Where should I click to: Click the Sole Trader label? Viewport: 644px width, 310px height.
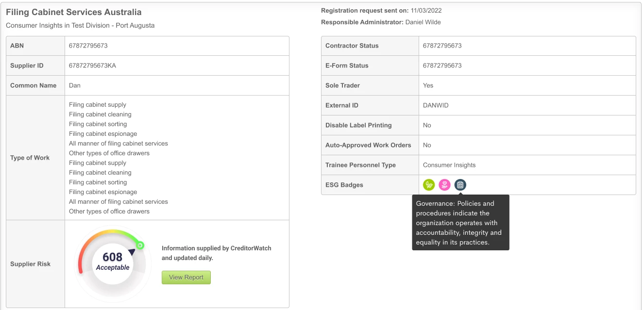[342, 85]
